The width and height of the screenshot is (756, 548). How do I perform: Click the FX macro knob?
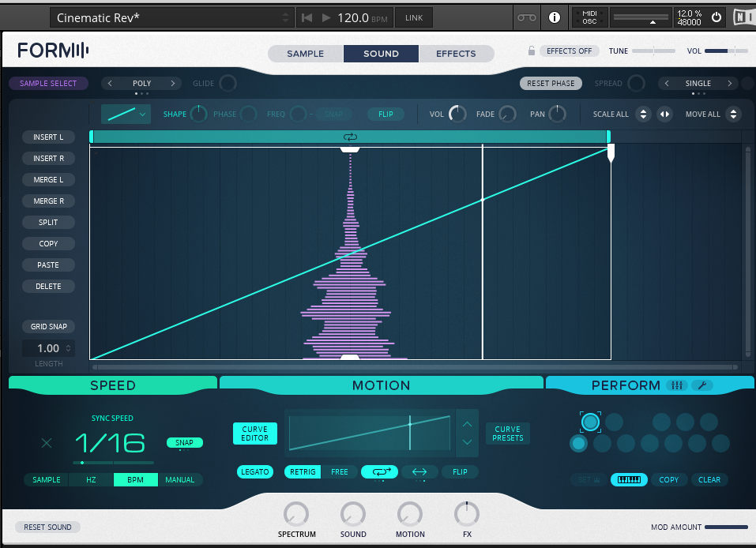(x=467, y=514)
